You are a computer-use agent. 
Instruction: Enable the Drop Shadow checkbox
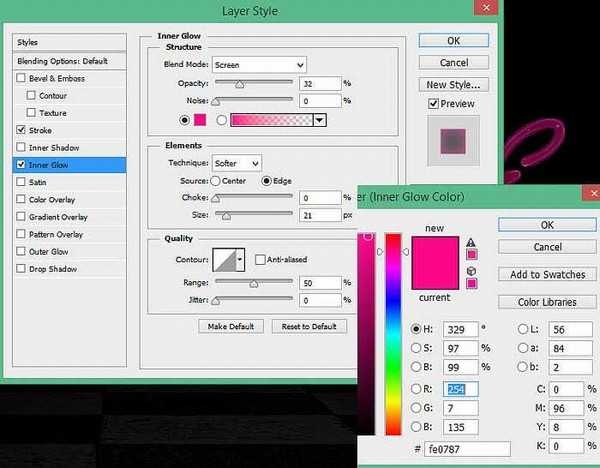tap(22, 269)
